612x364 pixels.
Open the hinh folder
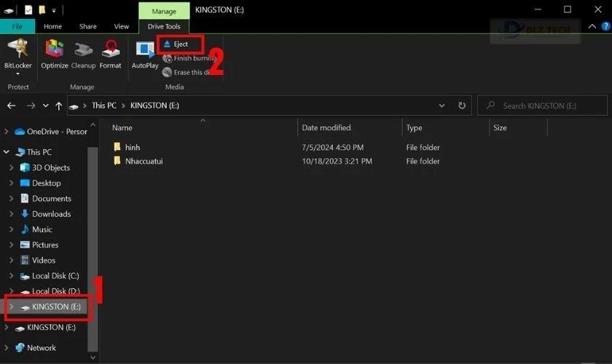click(132, 148)
